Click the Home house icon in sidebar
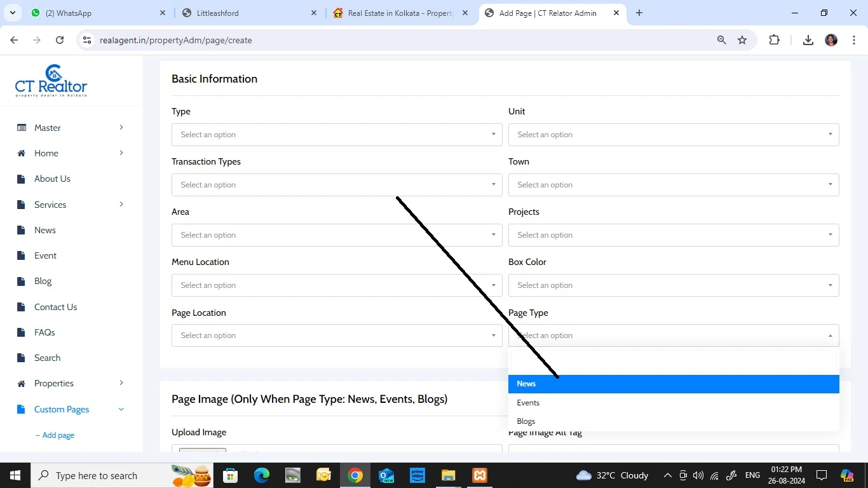 pos(22,153)
